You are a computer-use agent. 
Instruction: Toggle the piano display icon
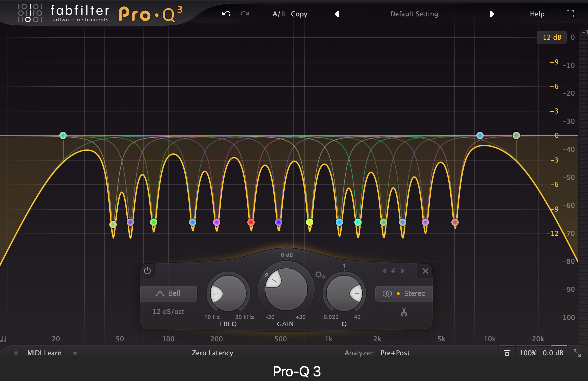click(3, 339)
